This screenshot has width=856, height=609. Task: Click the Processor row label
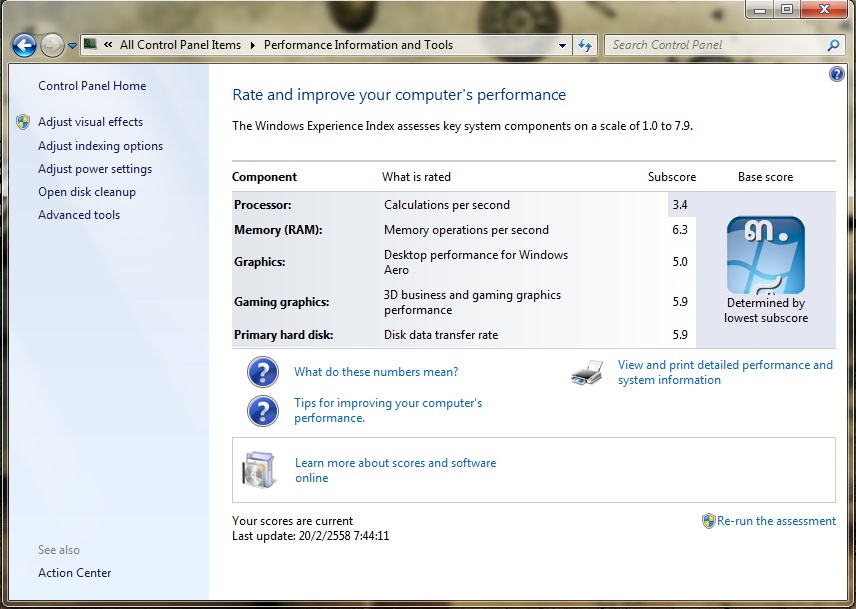[x=263, y=205]
